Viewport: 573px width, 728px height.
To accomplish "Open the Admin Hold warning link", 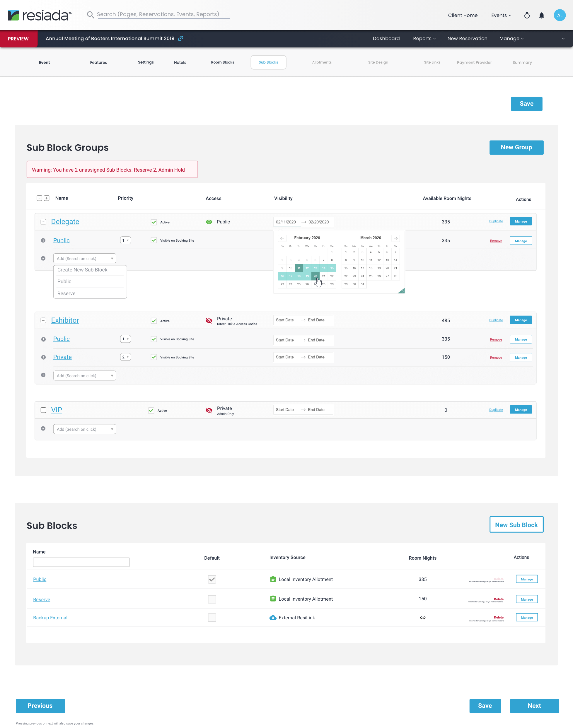I will coord(171,170).
